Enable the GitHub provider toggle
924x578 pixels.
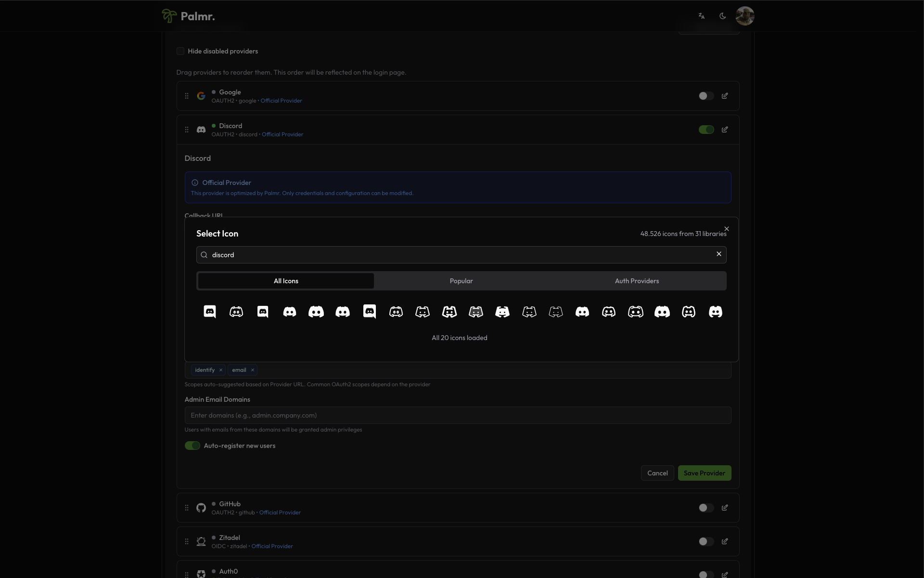click(x=706, y=508)
